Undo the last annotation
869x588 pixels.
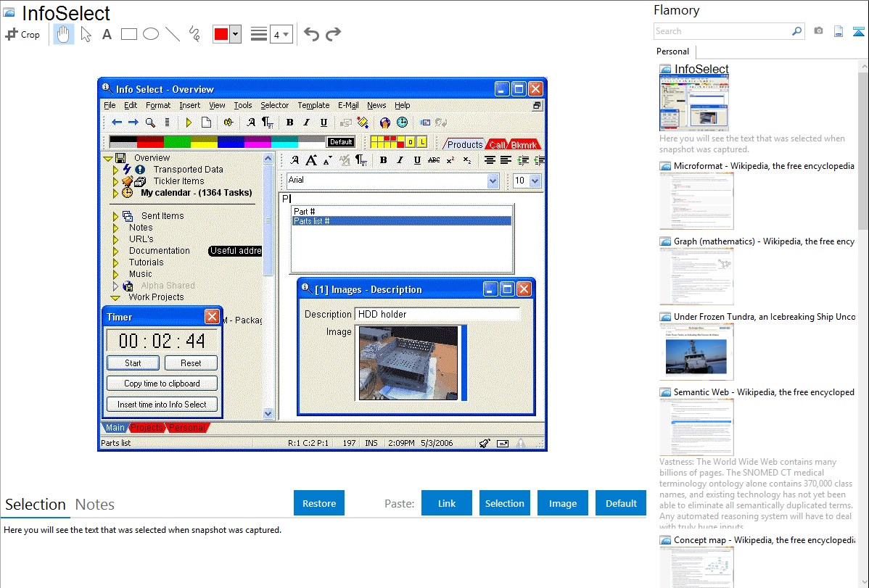coord(311,34)
